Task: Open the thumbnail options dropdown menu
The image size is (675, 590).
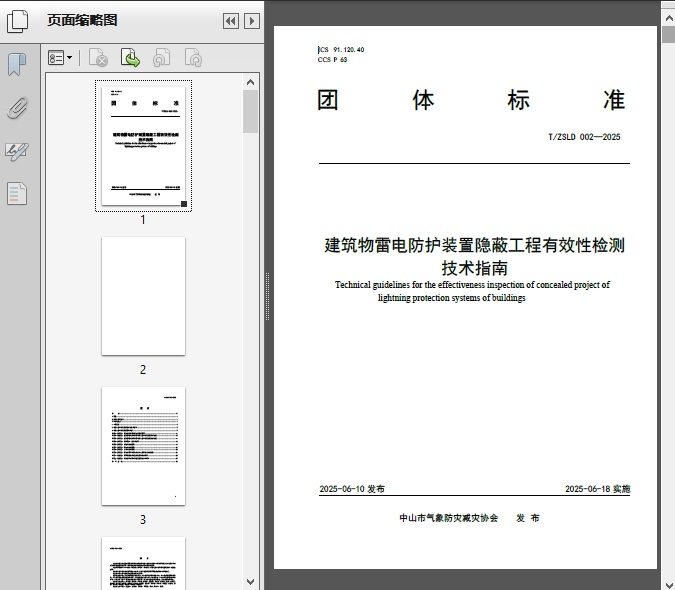Action: (60, 57)
